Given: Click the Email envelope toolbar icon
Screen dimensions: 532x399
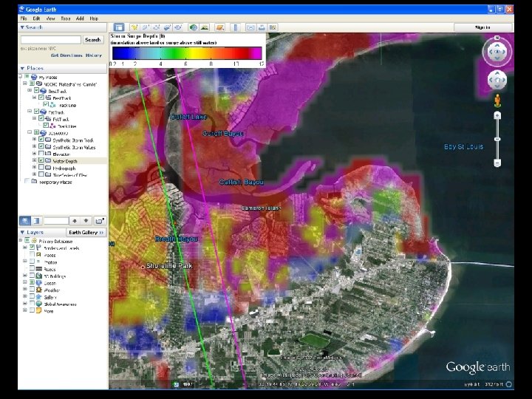Looking at the screenshot, I should pos(250,27).
